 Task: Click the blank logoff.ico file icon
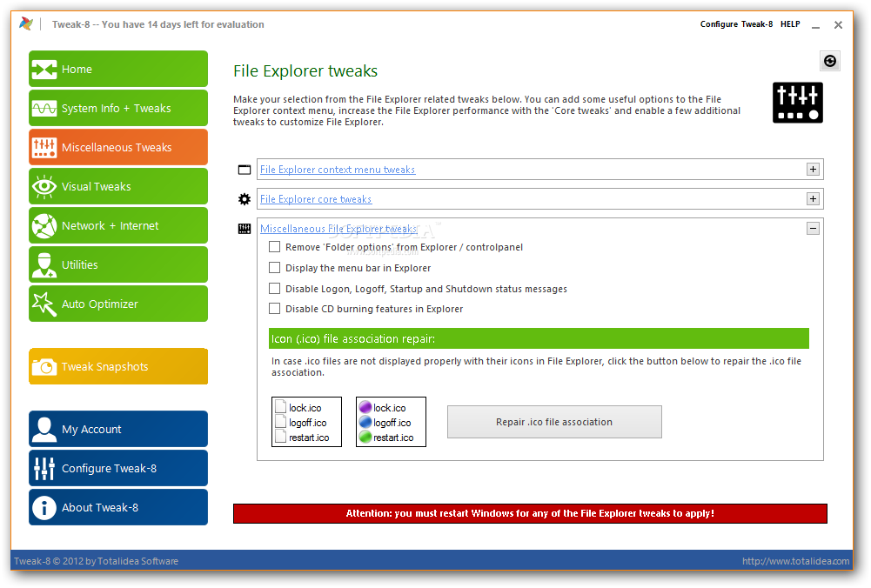click(x=280, y=423)
